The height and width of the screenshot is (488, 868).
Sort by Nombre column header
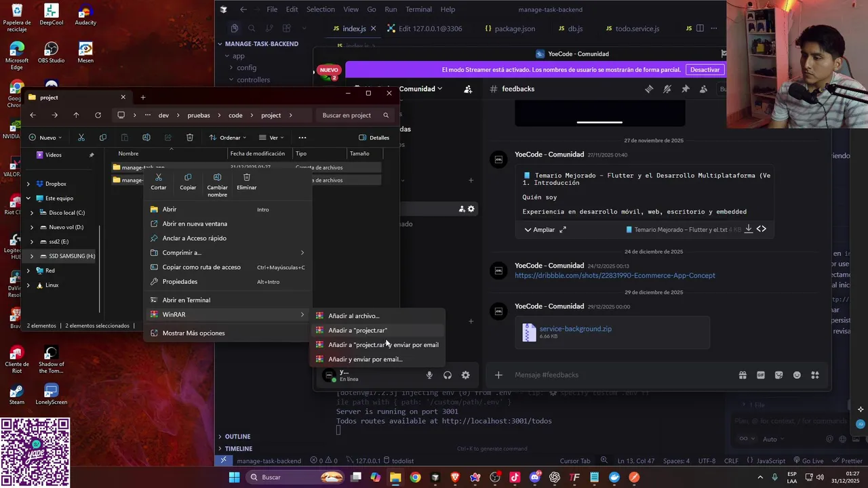click(x=128, y=154)
